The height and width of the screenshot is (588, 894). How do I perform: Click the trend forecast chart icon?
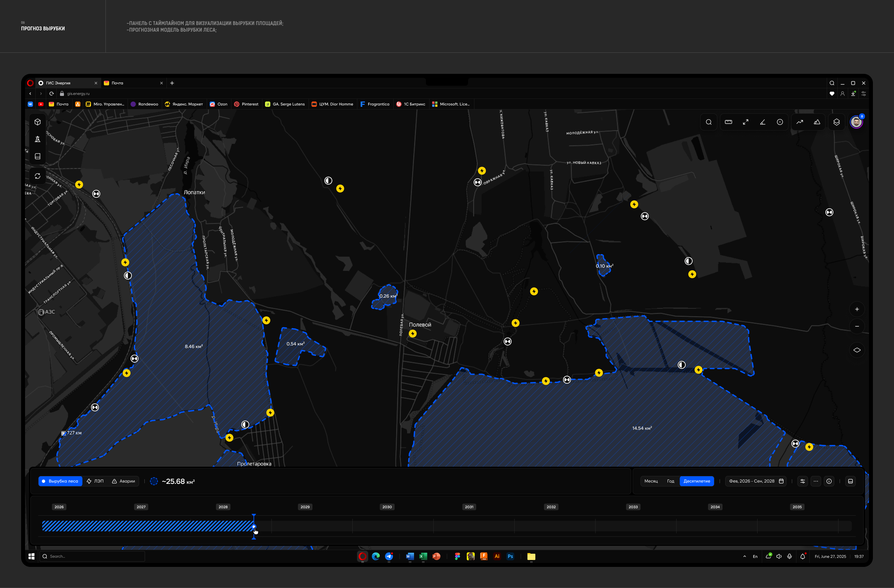click(800, 122)
